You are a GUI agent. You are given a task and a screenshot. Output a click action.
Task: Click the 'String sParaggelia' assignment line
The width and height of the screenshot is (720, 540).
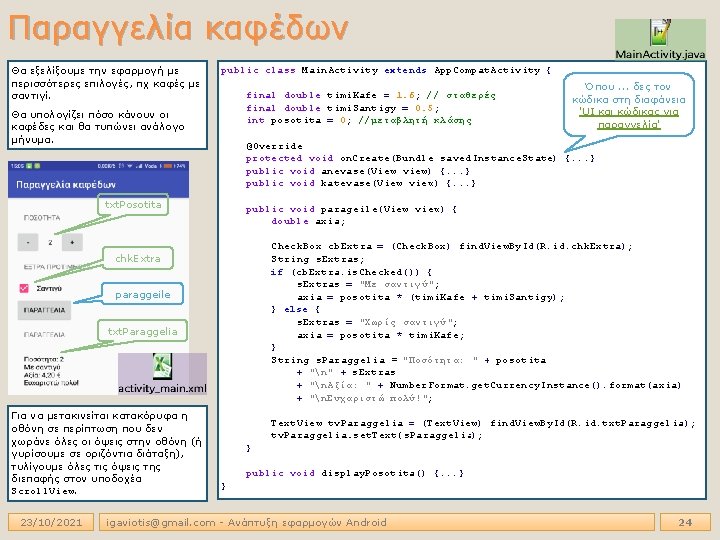coord(409,360)
